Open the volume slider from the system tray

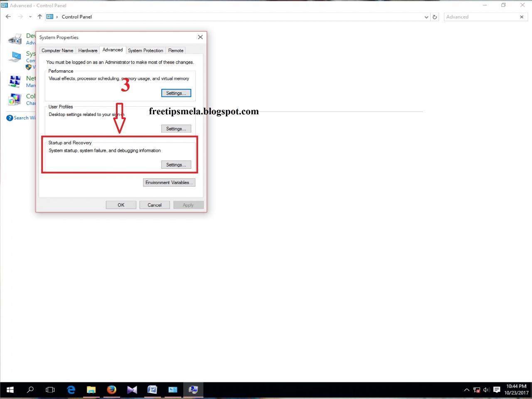(487, 390)
